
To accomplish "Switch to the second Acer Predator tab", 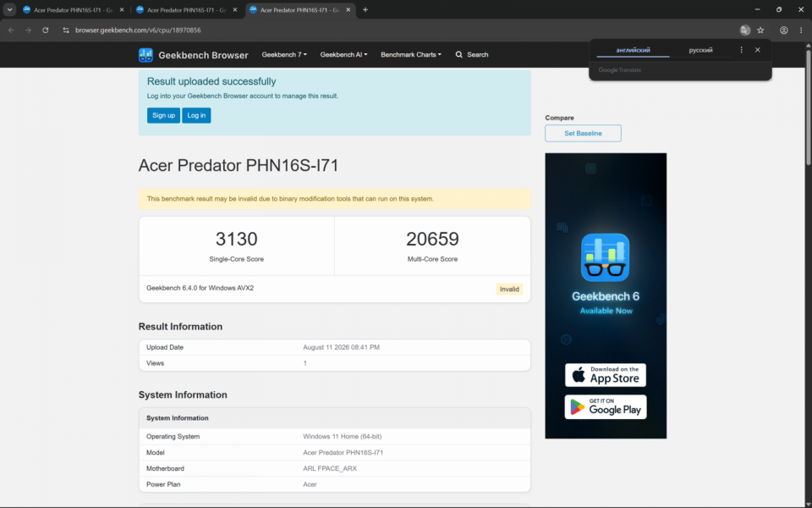I will (x=185, y=10).
